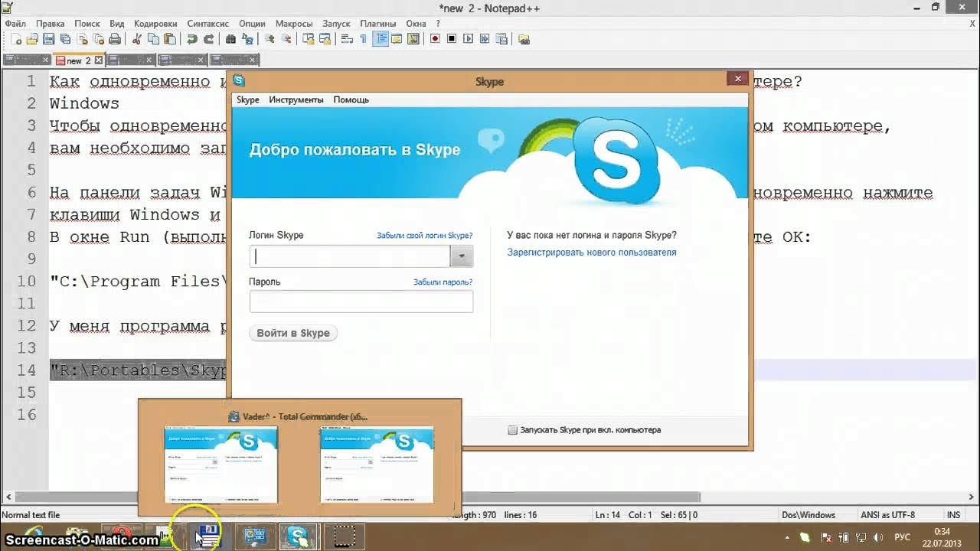Toggle synchronized vertical scrolling

308,38
